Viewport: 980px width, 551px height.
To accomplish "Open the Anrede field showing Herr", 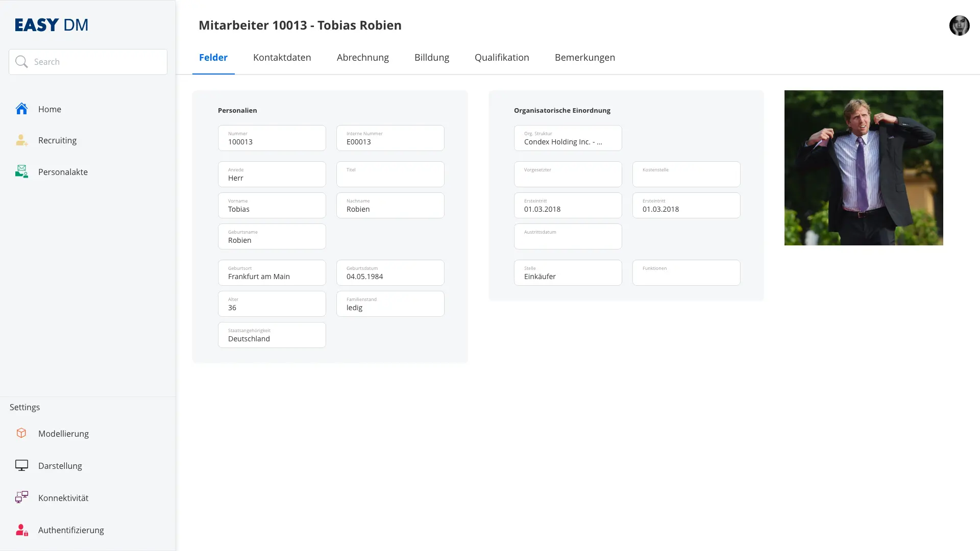I will point(272,174).
